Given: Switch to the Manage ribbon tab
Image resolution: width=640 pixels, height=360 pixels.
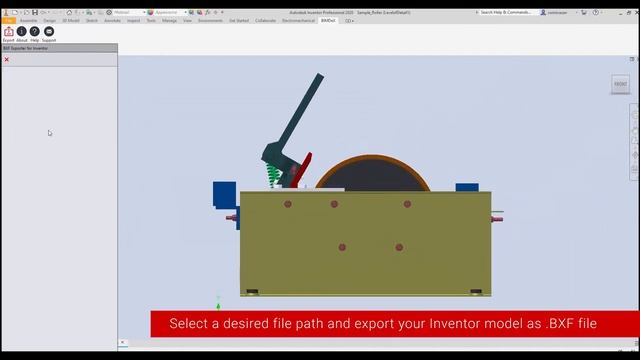Looking at the screenshot, I should coord(169,20).
